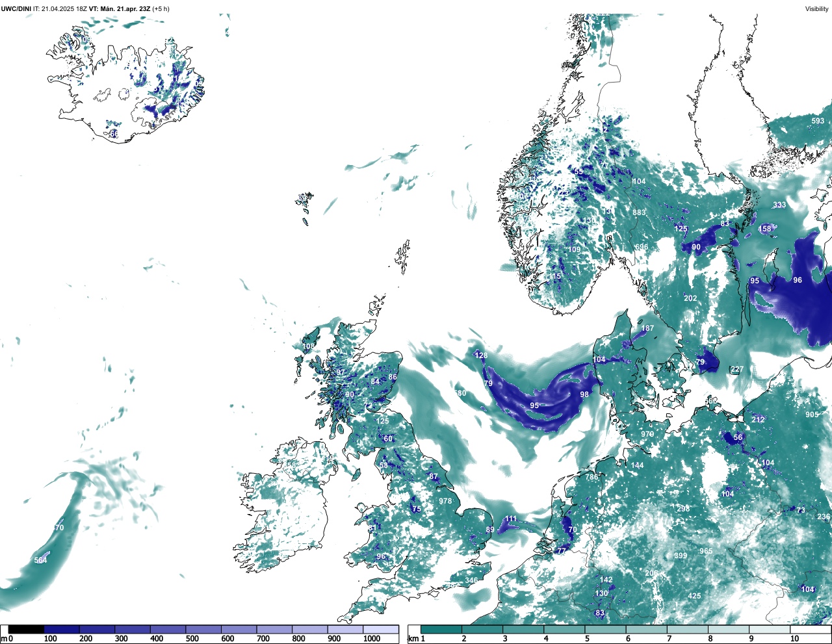Click the teal legend swatch between 5 and 6 km
Screen dimensions: 832x644
tap(606, 630)
